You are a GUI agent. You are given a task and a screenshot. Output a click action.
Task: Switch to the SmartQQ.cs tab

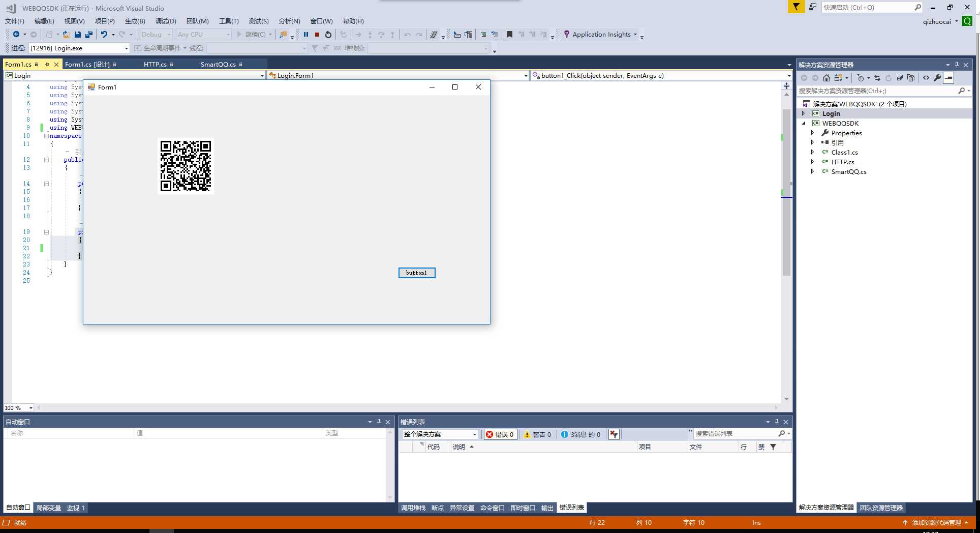tap(218, 65)
